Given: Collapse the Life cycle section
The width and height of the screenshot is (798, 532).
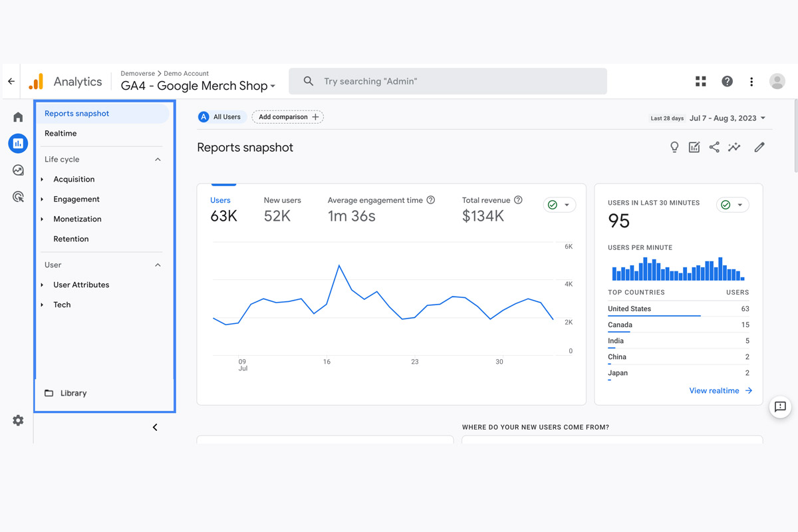Looking at the screenshot, I should [158, 160].
